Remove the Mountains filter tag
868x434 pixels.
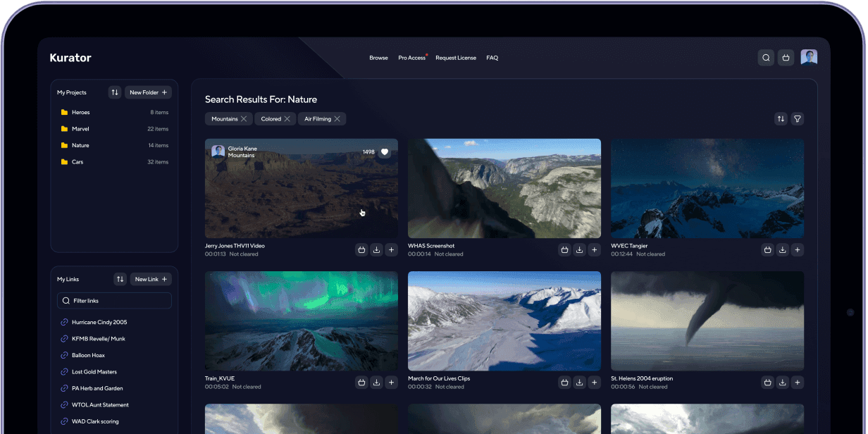(x=244, y=119)
